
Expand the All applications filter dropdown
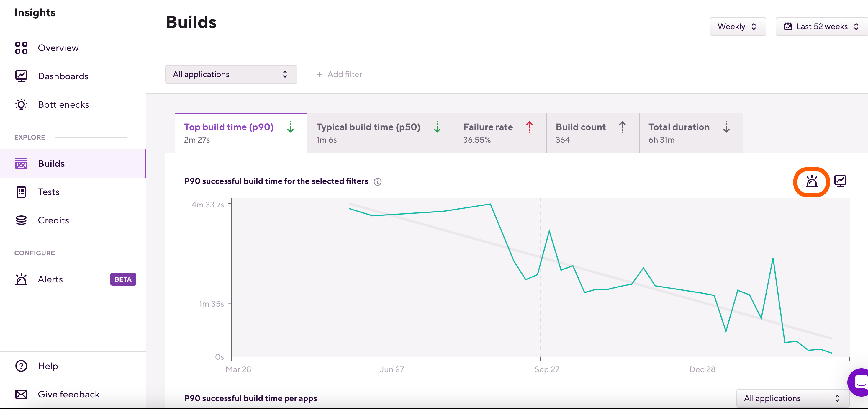click(231, 74)
